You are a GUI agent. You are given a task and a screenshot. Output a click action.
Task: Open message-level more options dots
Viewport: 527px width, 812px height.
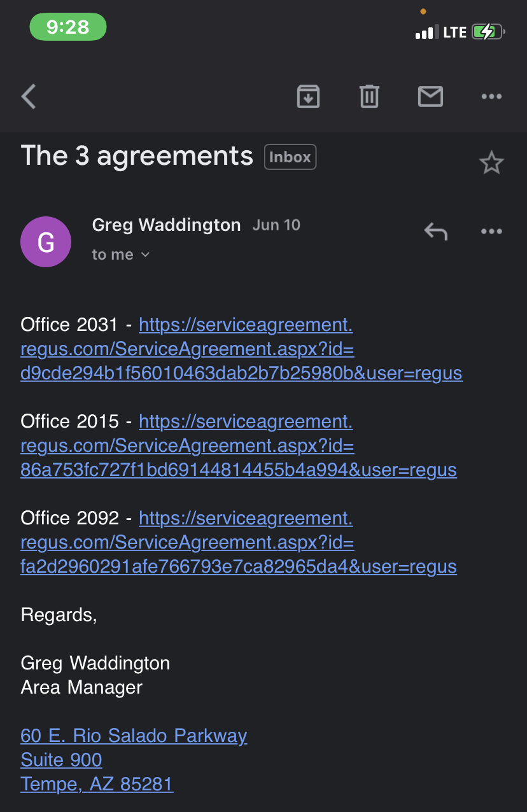[491, 232]
